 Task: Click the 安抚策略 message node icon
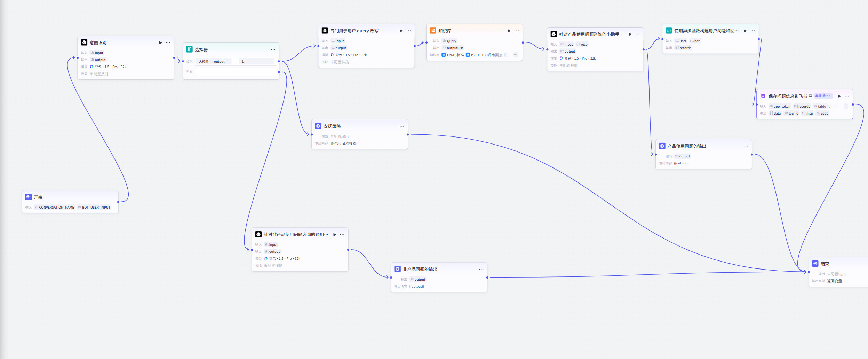click(318, 126)
